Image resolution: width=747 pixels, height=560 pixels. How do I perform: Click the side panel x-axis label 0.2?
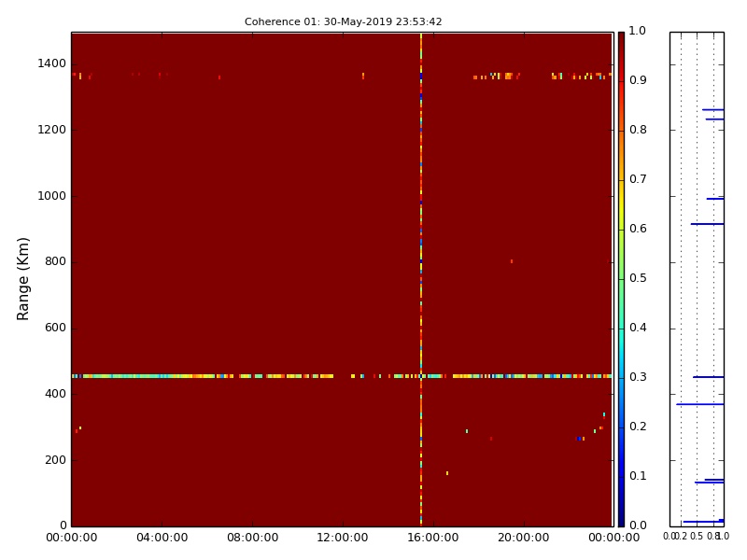click(x=682, y=536)
